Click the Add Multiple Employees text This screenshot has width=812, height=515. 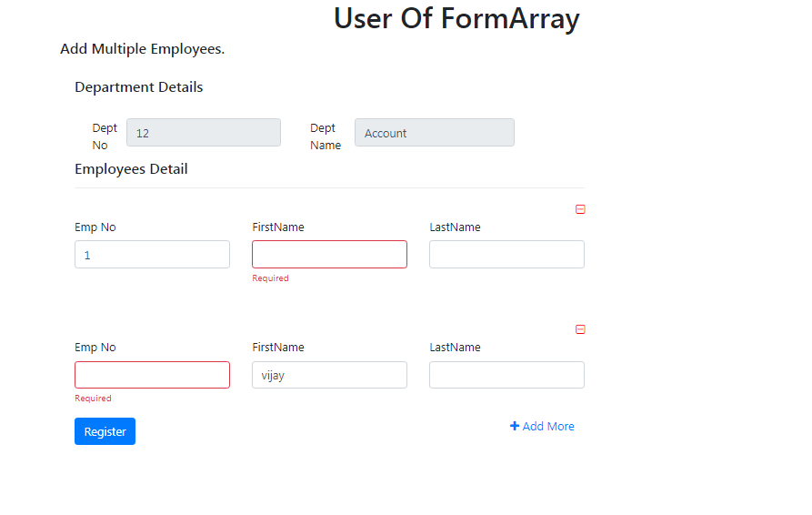(143, 49)
